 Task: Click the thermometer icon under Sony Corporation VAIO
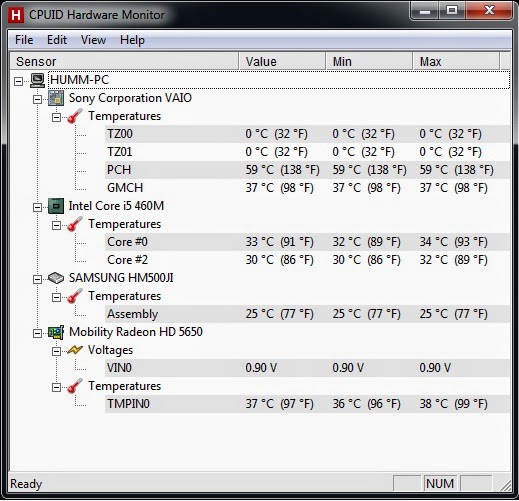tap(75, 116)
